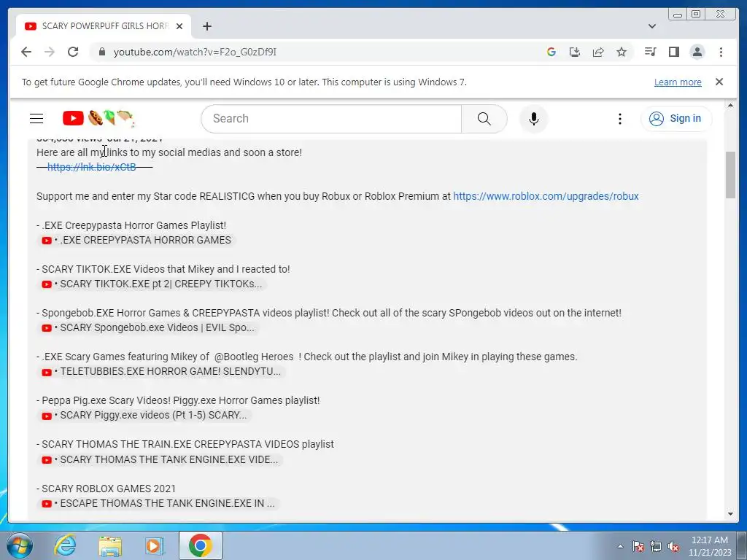Launch Internet Explorer from taskbar

click(x=65, y=545)
